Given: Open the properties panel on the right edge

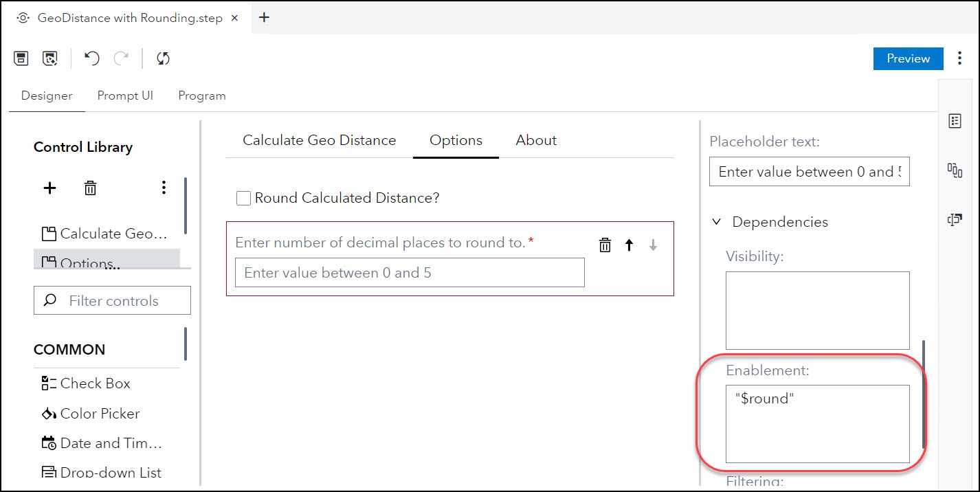Looking at the screenshot, I should [x=955, y=120].
